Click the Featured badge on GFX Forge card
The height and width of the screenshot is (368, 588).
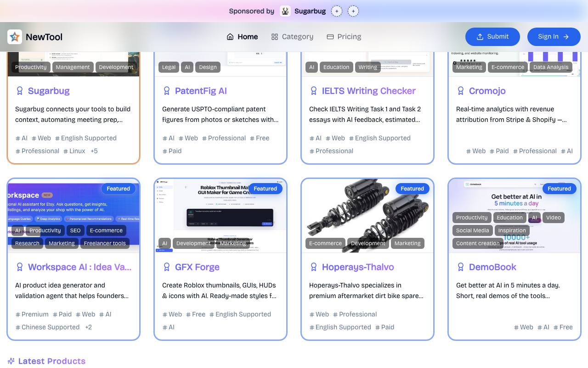pos(265,189)
